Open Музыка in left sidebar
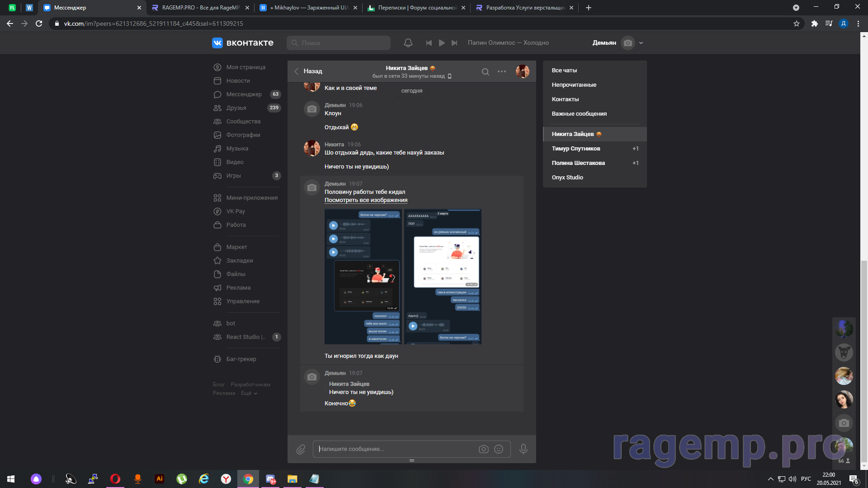 pos(237,149)
